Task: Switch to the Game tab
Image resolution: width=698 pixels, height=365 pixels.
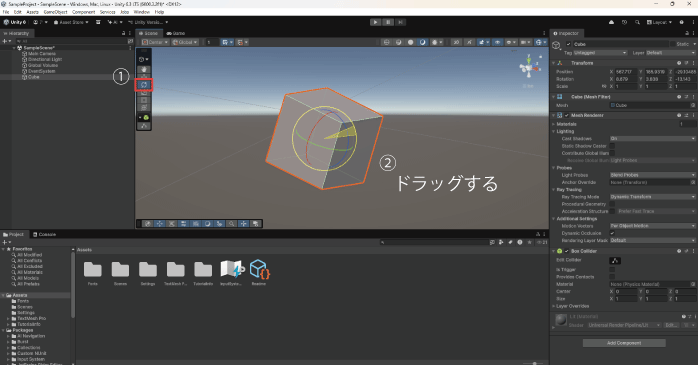Action: point(176,33)
